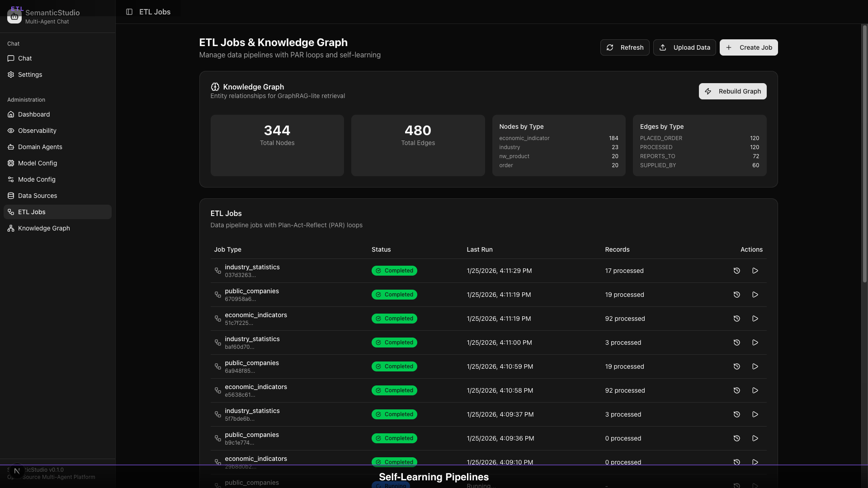
Task: Click the Knowledge Graph brain icon in the panel header
Action: [215, 87]
